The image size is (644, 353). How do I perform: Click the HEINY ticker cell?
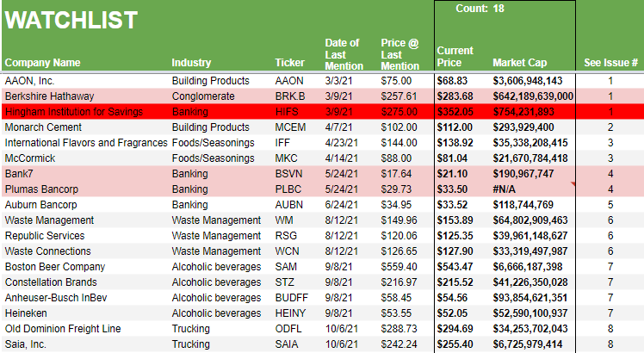point(290,313)
